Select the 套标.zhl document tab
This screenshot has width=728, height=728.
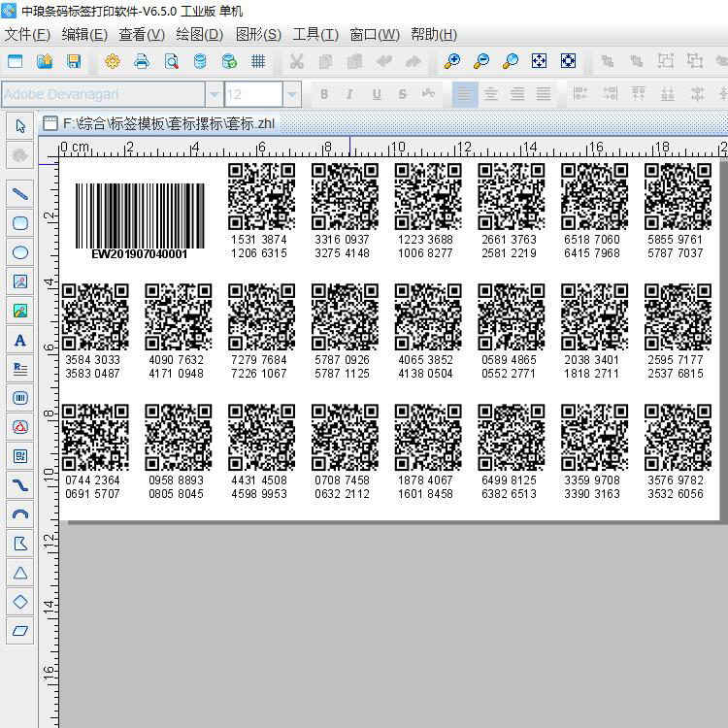coord(160,123)
